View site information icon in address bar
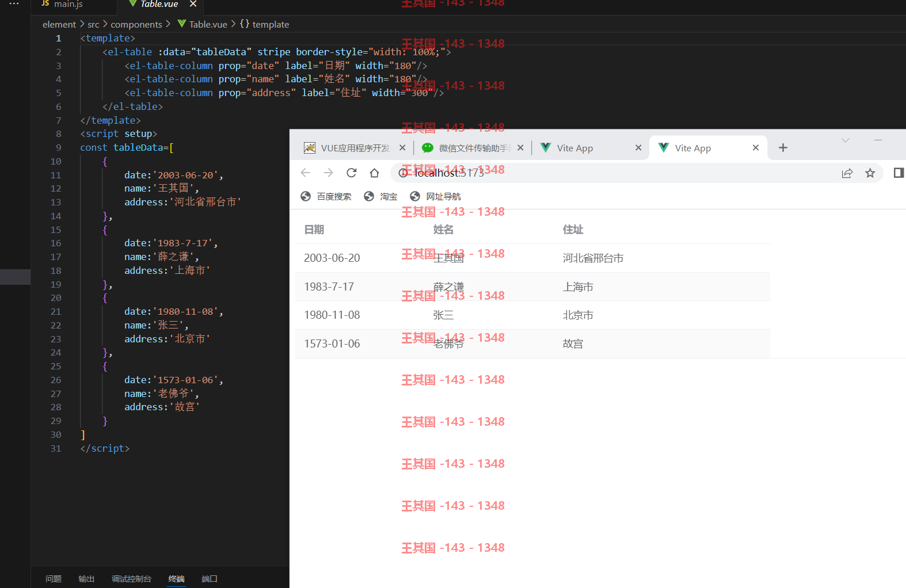 pos(403,173)
